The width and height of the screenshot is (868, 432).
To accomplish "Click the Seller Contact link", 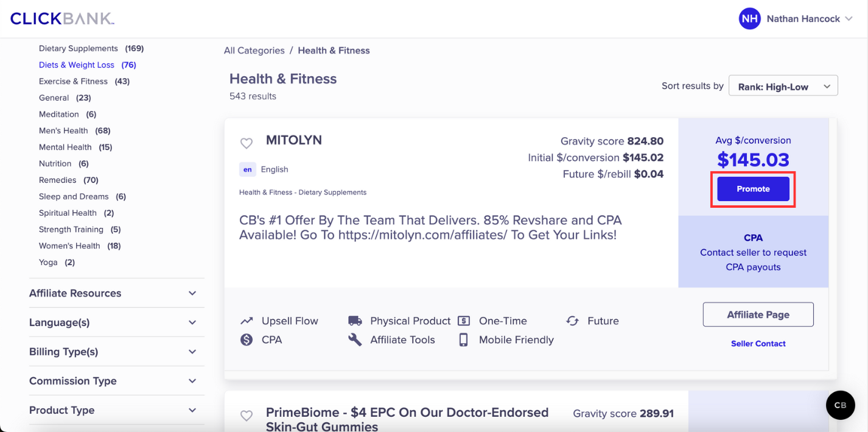I will (x=758, y=344).
